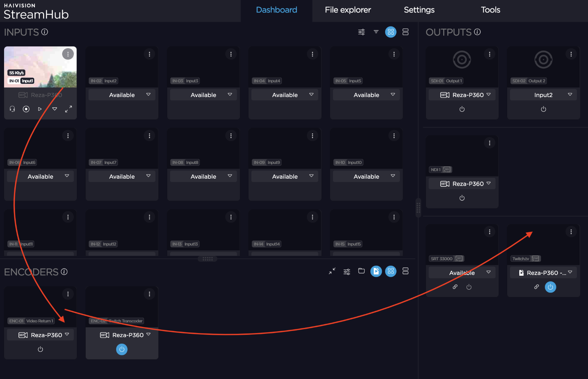Screen dimensions: 588x379
Task: Start recording on Input1 tile
Action: tap(26, 109)
